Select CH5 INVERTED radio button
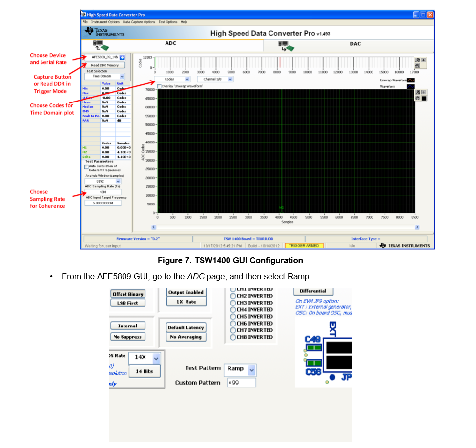 point(233,317)
